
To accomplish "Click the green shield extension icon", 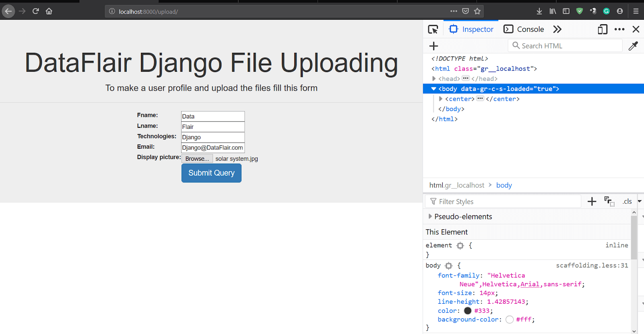I will tap(580, 11).
